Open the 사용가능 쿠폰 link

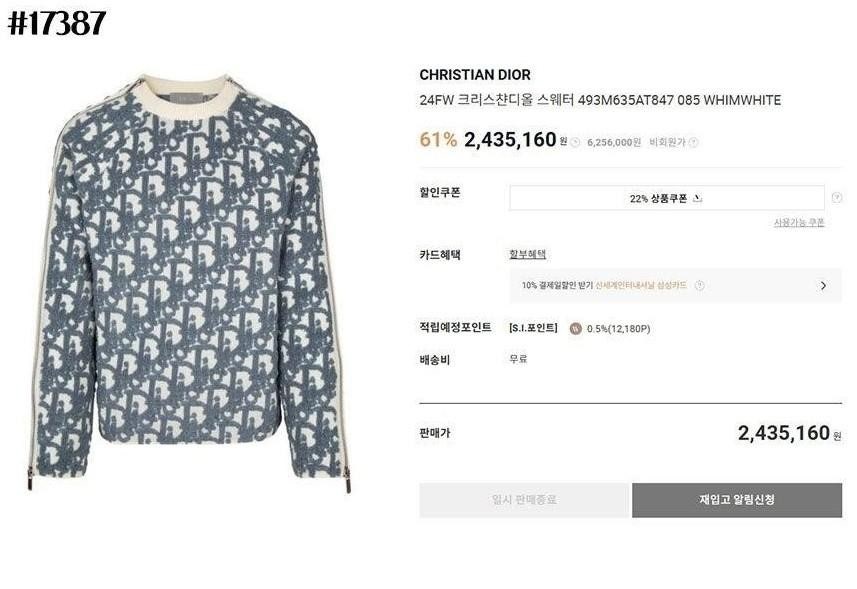[799, 223]
